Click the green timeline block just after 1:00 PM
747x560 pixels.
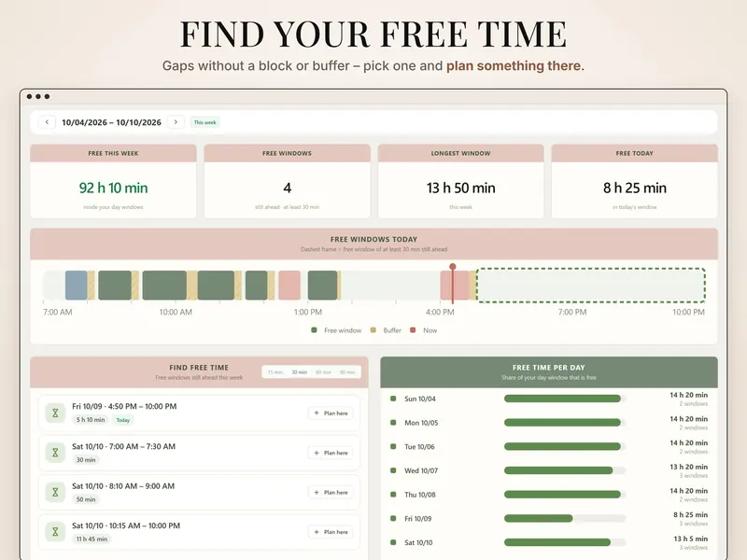coord(322,286)
